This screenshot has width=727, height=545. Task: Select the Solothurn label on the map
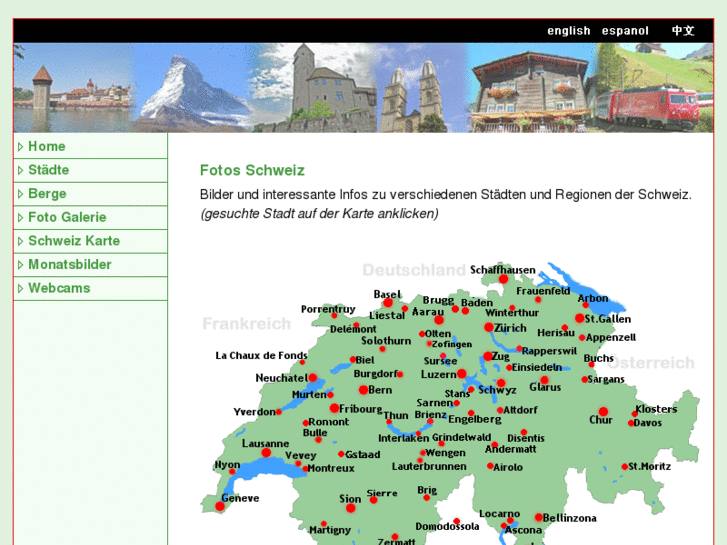386,341
